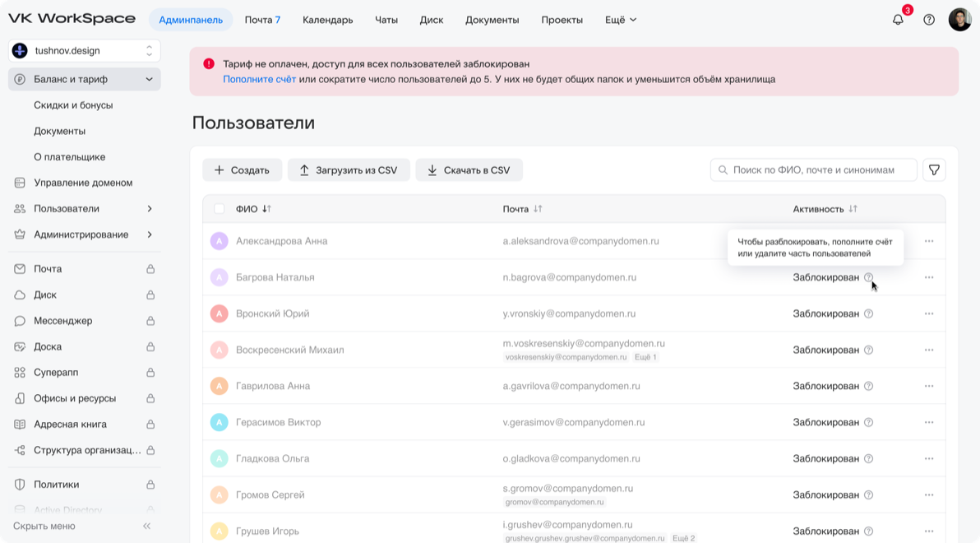Click lock icon next to Диск in sidebar
The height and width of the screenshot is (543, 980).
point(150,295)
